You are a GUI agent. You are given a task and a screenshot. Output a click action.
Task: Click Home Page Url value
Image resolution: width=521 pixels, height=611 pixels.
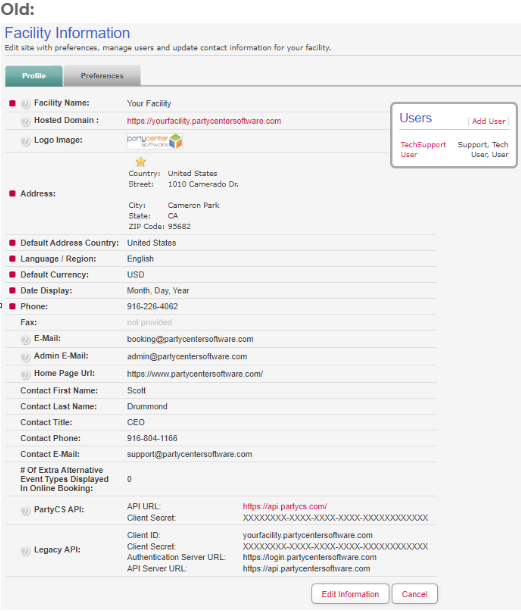coord(195,374)
